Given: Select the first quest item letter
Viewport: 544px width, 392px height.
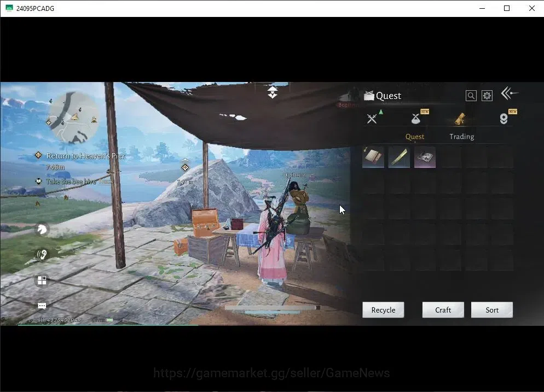Looking at the screenshot, I should pos(373,157).
